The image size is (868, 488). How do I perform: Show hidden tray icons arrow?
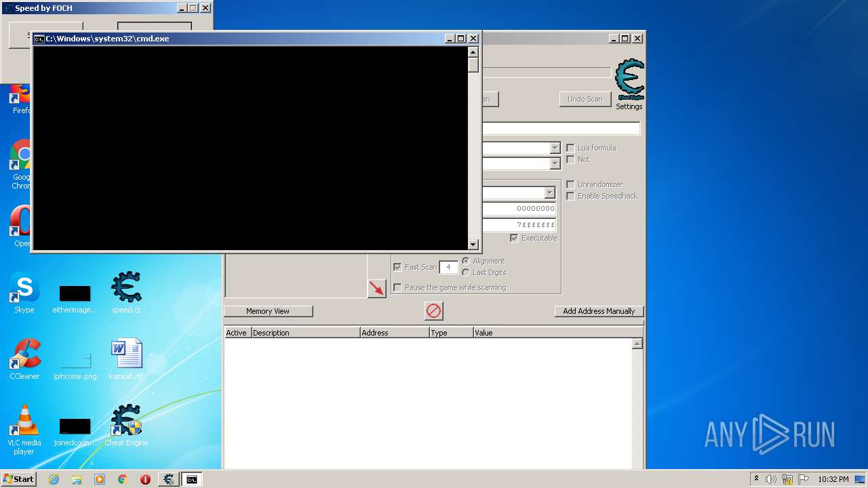pyautogui.click(x=756, y=479)
